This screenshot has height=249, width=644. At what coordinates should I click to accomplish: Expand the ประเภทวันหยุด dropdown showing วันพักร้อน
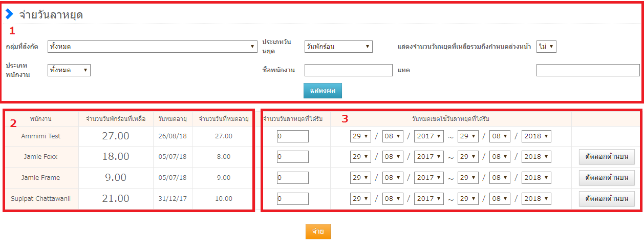338,47
